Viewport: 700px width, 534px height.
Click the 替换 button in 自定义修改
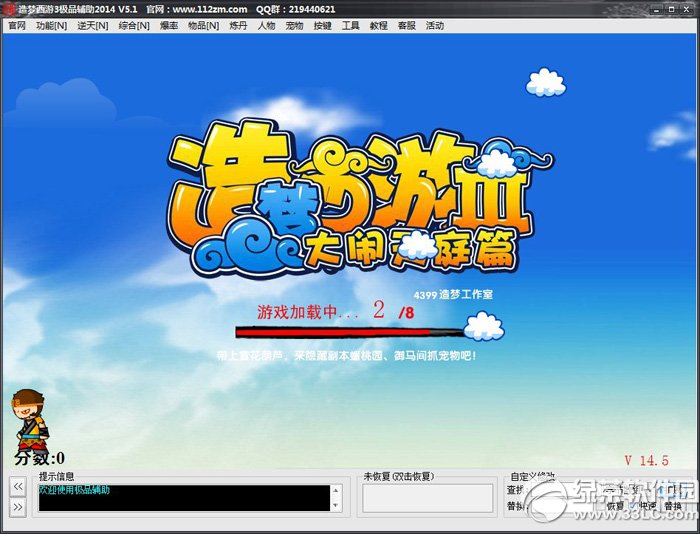(673, 506)
